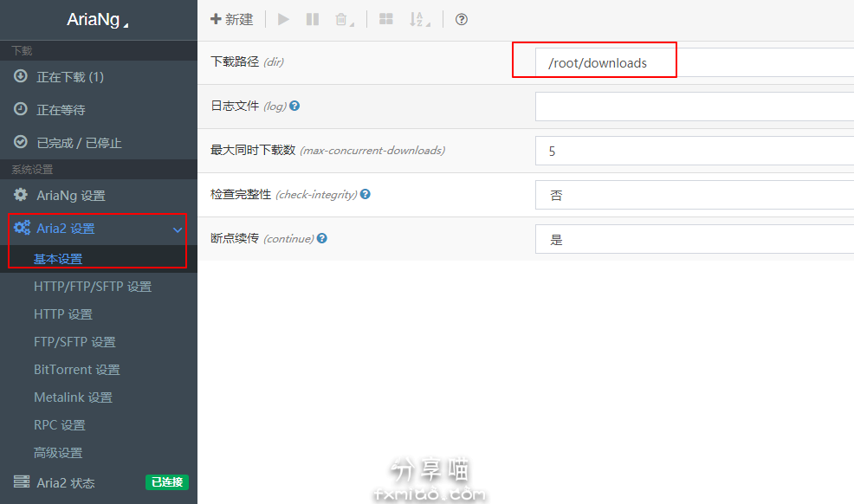Open the A-Z sort order menu
This screenshot has height=504, width=854.
pyautogui.click(x=419, y=20)
